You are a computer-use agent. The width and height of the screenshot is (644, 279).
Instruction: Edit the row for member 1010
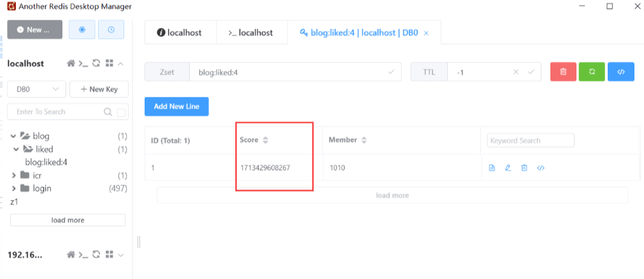tap(508, 168)
